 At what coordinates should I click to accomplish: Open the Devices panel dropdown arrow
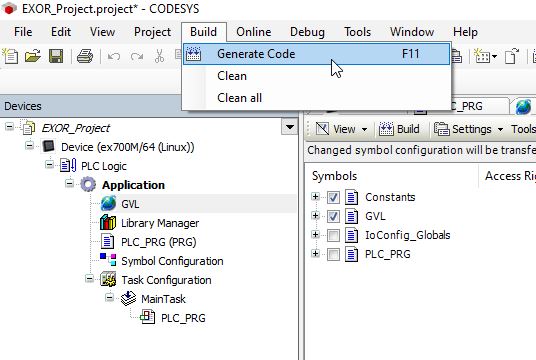point(290,127)
